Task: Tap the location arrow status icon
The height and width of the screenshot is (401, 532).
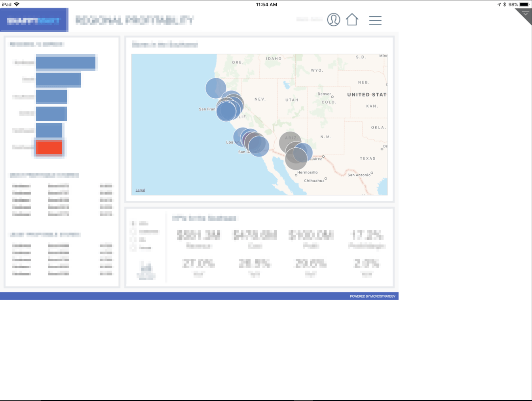Action: [x=499, y=4]
